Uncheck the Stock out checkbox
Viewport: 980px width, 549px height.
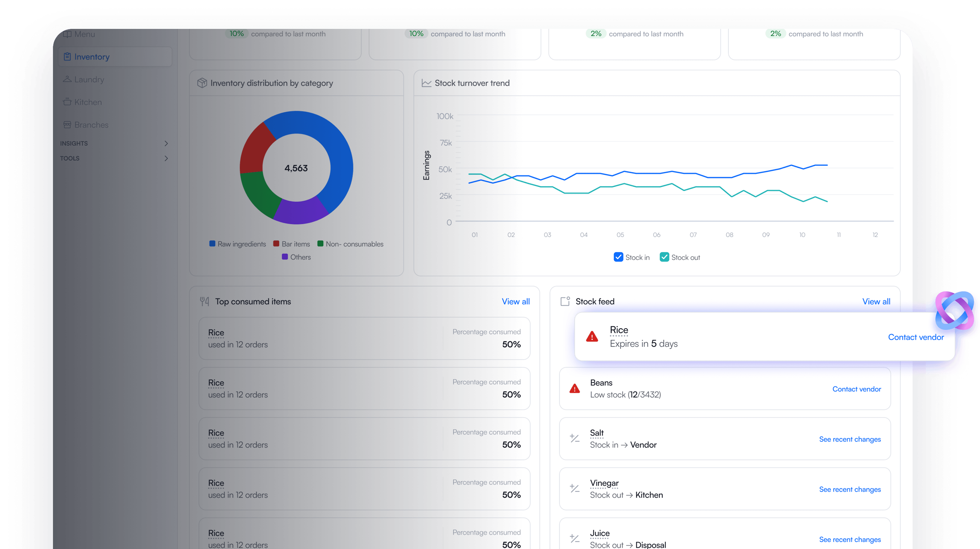664,257
